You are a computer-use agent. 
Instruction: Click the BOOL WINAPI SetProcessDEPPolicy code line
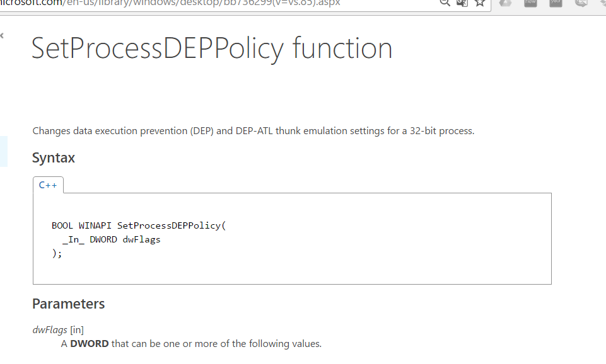point(138,225)
